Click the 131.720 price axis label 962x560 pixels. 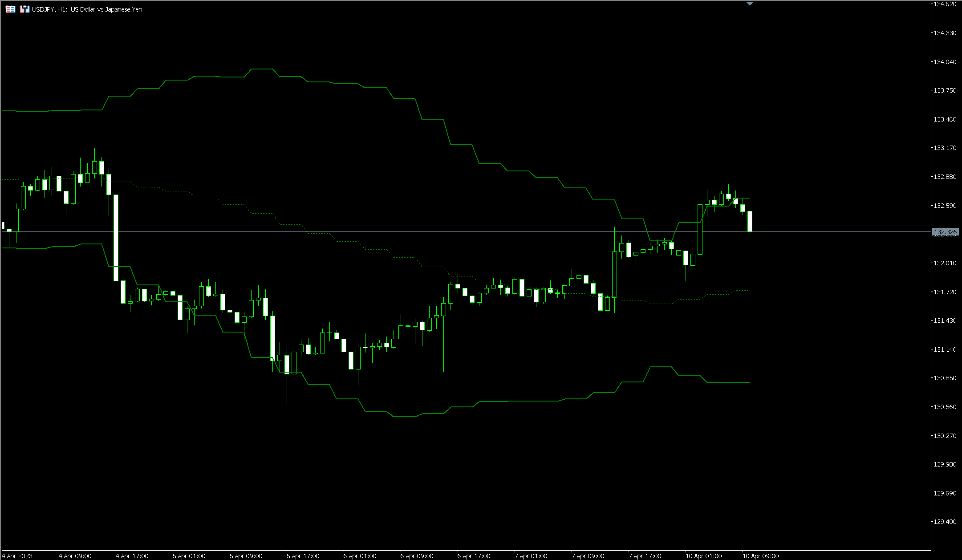[945, 292]
